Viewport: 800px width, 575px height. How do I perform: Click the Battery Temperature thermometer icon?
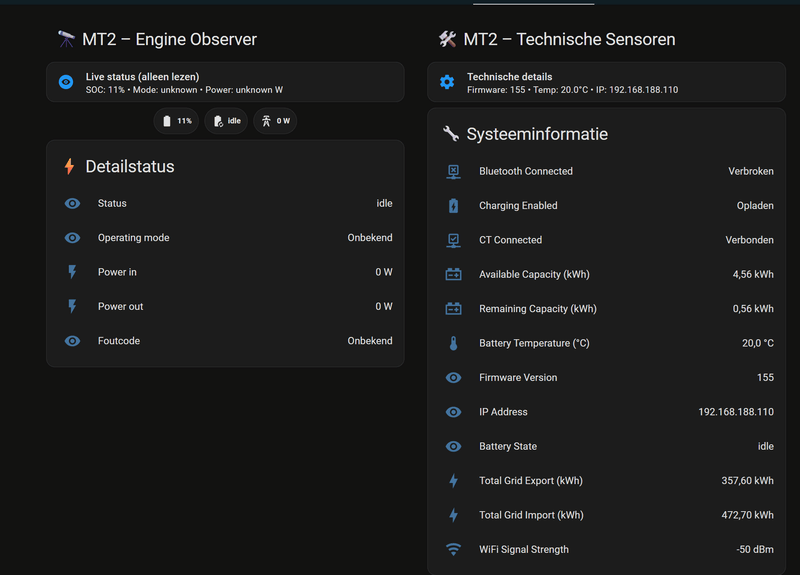point(453,343)
